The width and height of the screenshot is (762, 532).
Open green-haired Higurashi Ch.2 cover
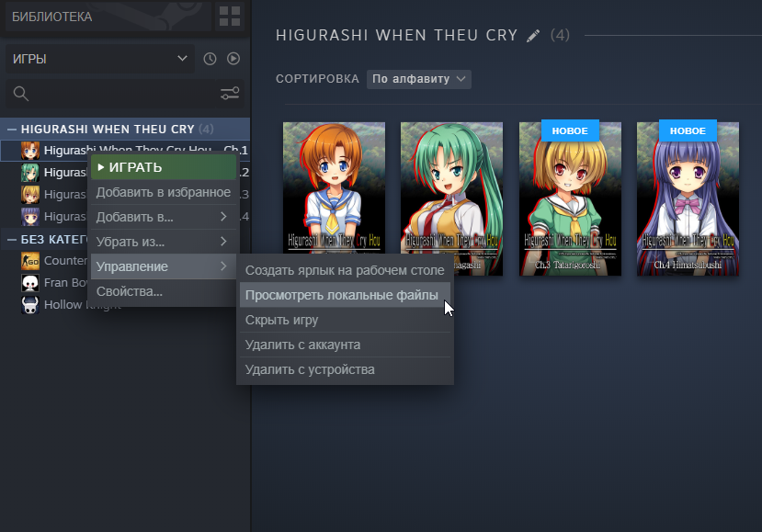(452, 190)
